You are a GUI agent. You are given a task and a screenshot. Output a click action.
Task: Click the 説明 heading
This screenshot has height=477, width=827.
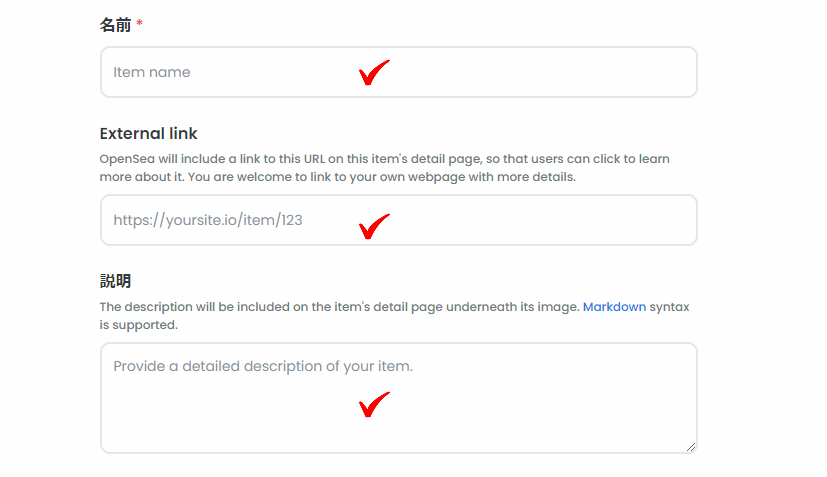116,281
